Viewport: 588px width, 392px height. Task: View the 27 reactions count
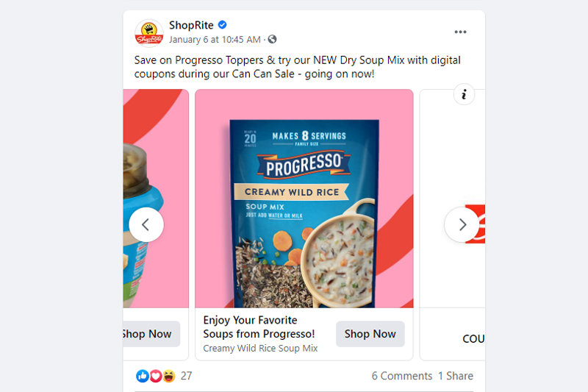pos(187,376)
